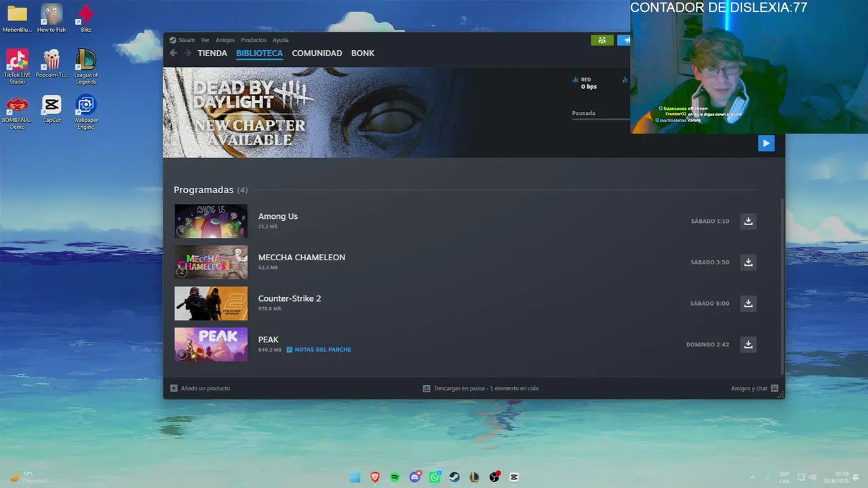This screenshot has width=868, height=488.
Task: Click the download progress bar under Pausada
Action: pos(601,120)
